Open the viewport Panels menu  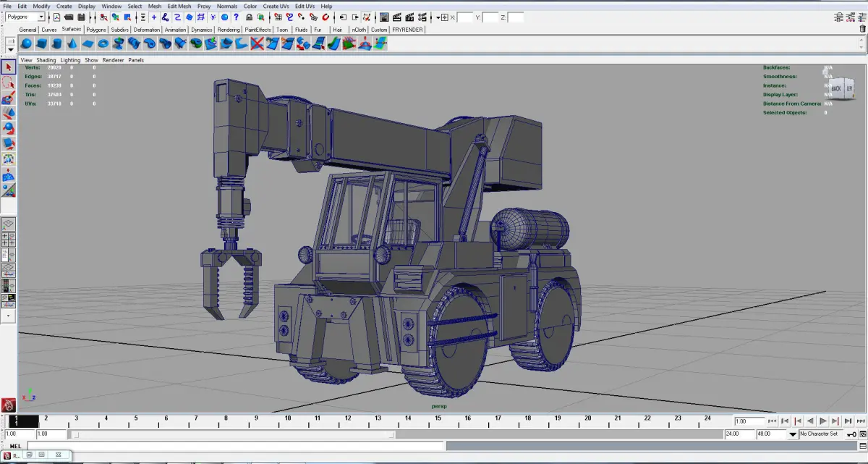(136, 60)
